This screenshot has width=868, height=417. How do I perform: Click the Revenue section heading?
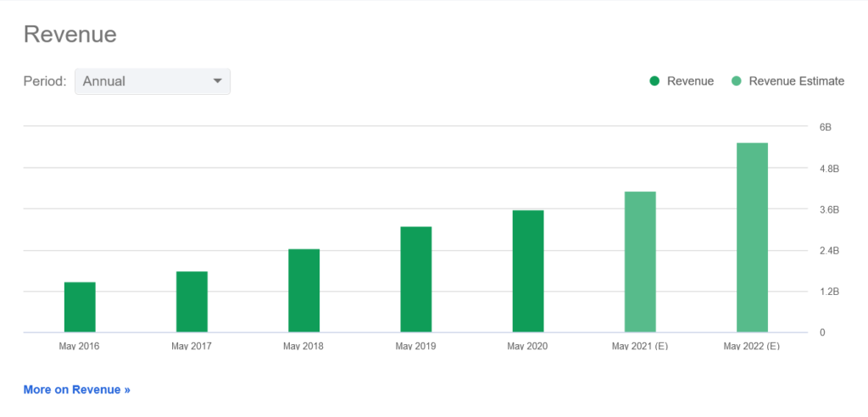coord(70,35)
